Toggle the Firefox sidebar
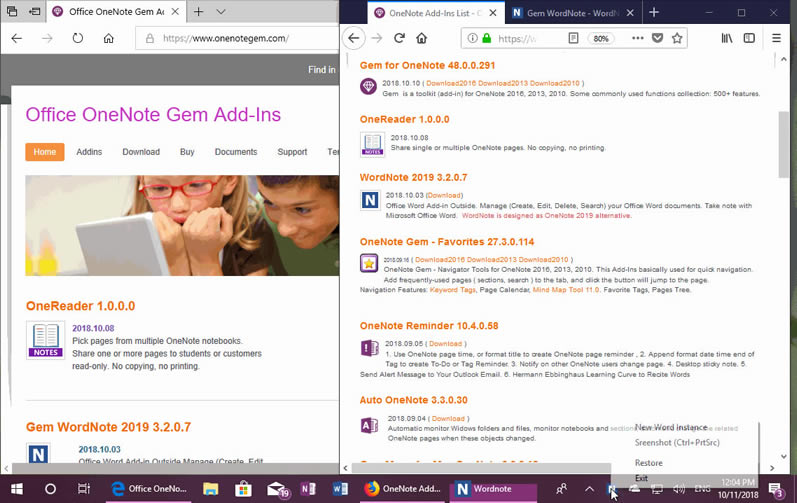The image size is (797, 503). coord(750,39)
